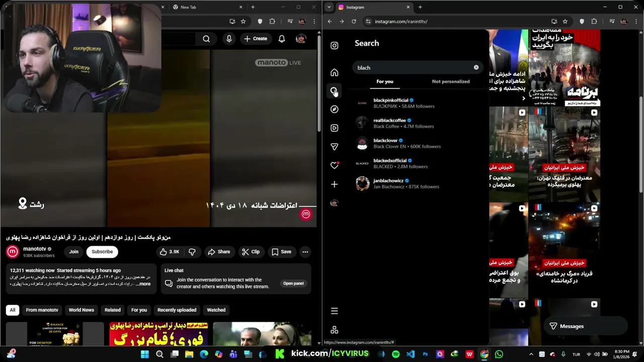Open the blackedxofficial search result
Viewport: 644px width, 362px height.
[x=419, y=163]
